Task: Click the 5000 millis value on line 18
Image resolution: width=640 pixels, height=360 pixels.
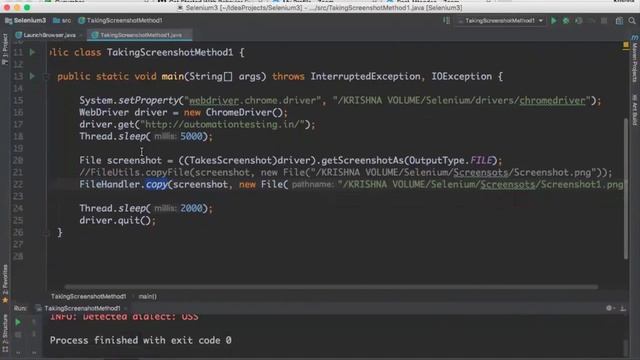Action: click(191, 136)
